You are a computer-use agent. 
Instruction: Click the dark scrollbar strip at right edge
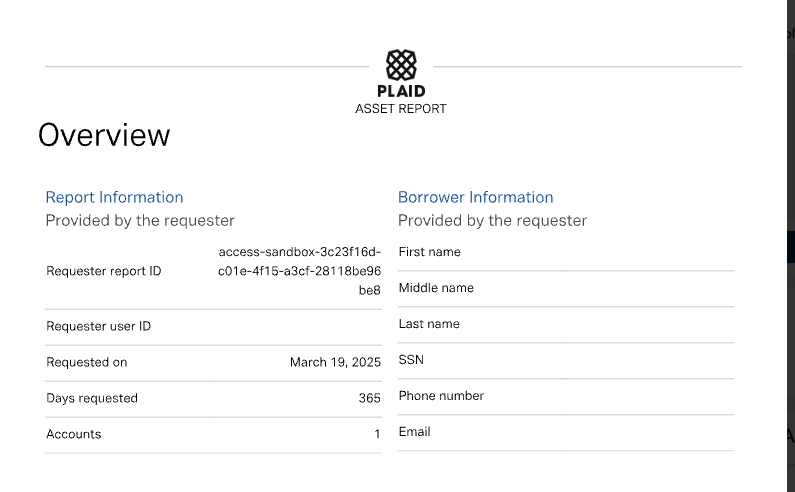click(791, 246)
